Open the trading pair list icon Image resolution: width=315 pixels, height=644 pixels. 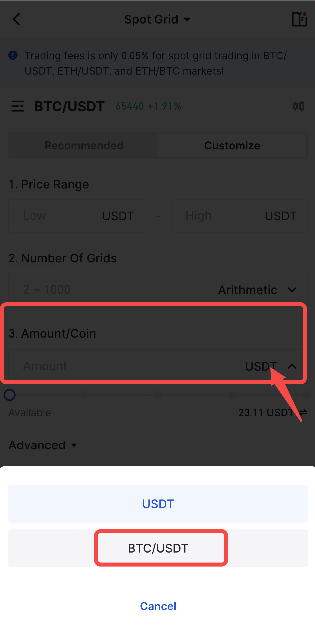tap(18, 106)
